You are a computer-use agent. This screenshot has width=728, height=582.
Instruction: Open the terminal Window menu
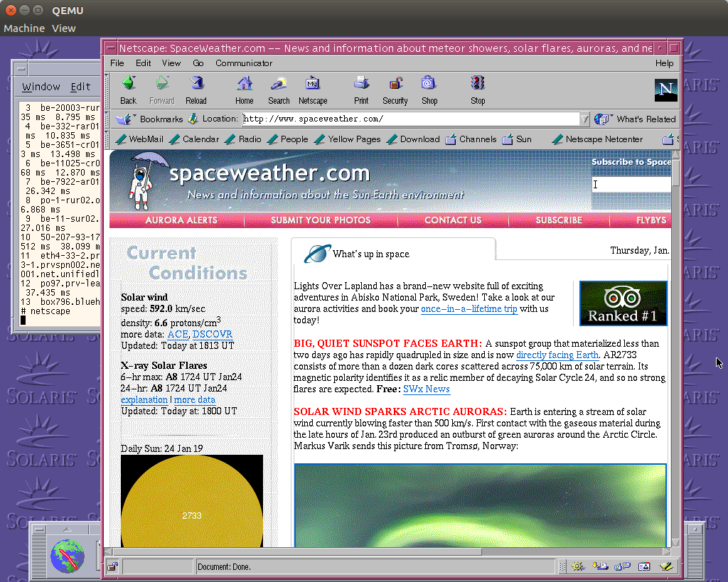[x=41, y=87]
